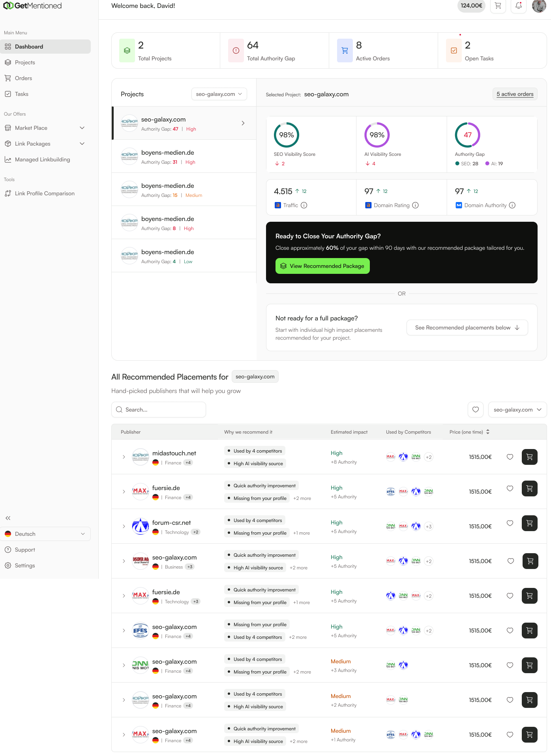Image resolution: width=551 pixels, height=756 pixels.
Task: Click +4 categories badge on midastouch.net
Action: (x=188, y=463)
